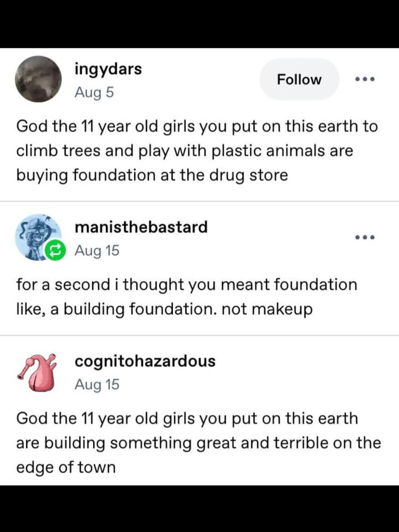Open the three-dot menu on manisthebastard reblog

point(365,237)
